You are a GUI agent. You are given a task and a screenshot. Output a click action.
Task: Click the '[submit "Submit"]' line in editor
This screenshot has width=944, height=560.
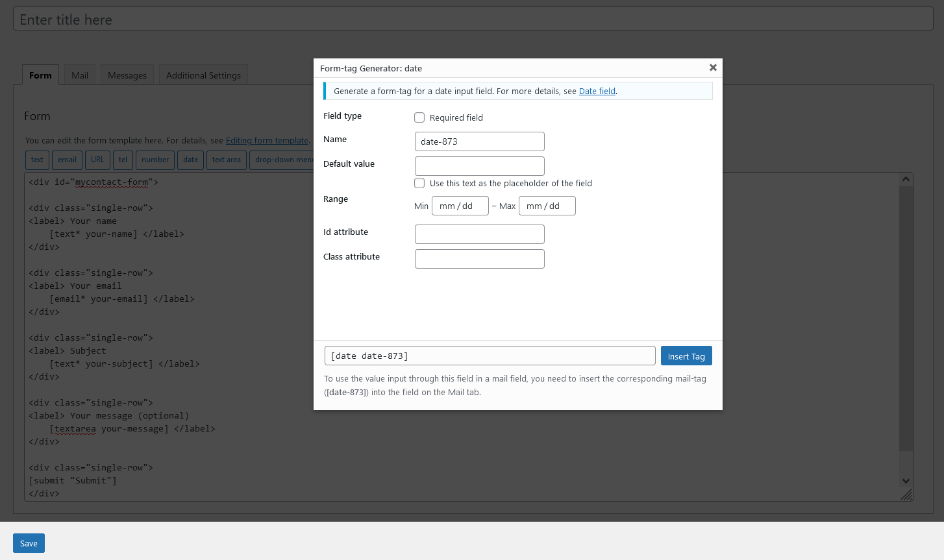73,480
